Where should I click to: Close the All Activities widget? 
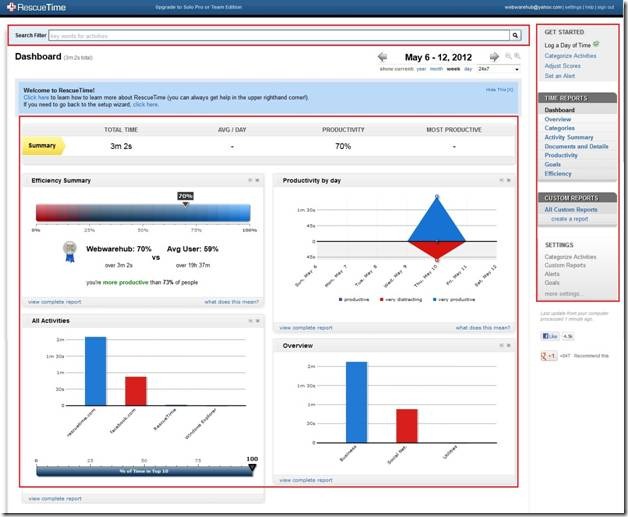pyautogui.click(x=258, y=321)
